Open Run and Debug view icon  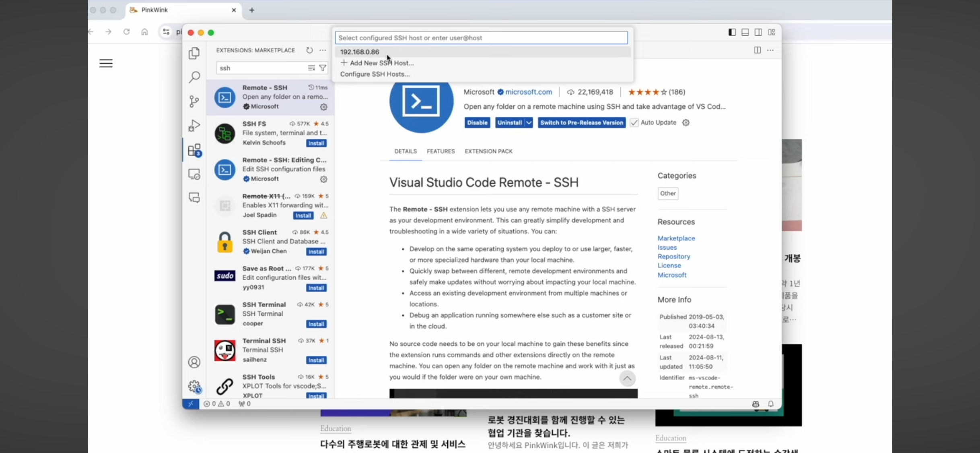pos(194,126)
